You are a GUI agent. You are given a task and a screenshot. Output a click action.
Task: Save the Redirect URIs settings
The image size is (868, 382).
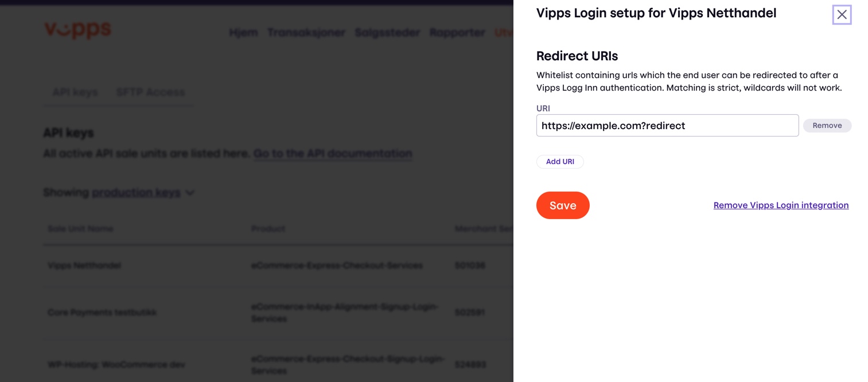(563, 205)
